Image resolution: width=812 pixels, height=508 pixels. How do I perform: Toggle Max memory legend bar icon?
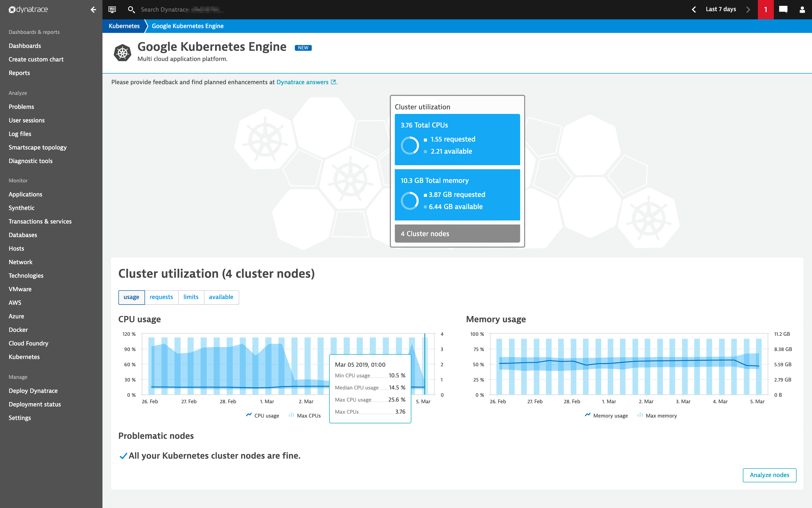tap(640, 415)
